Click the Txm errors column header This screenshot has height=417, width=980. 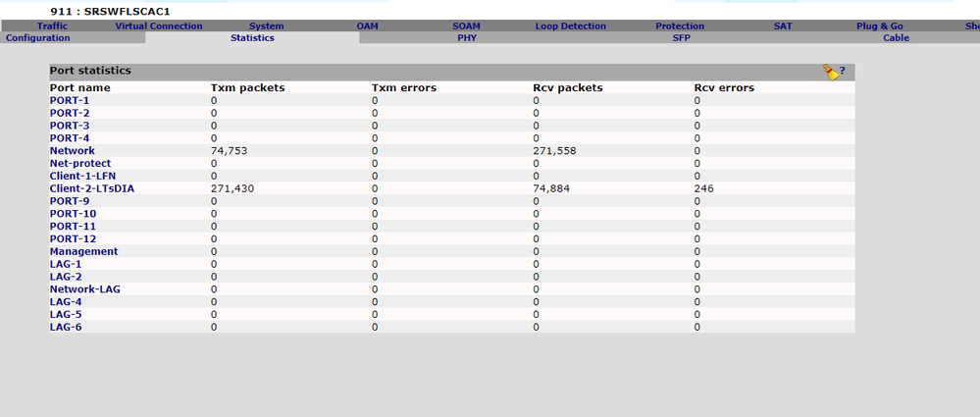(x=404, y=88)
